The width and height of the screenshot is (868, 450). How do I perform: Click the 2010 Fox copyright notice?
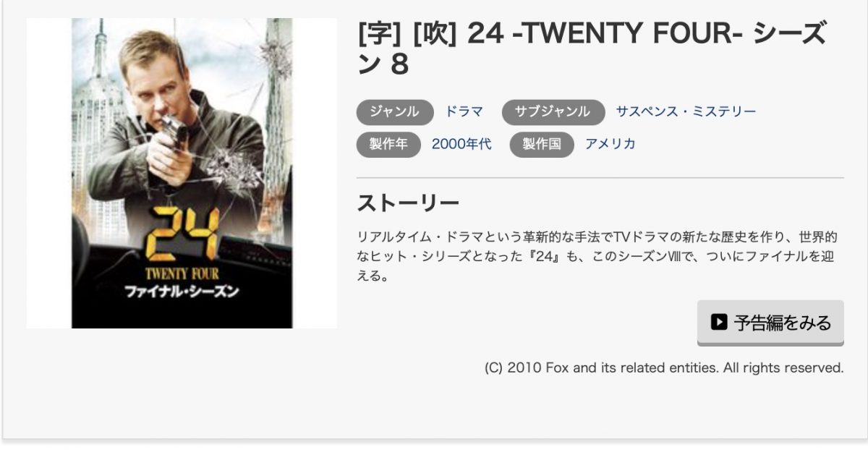pos(664,368)
